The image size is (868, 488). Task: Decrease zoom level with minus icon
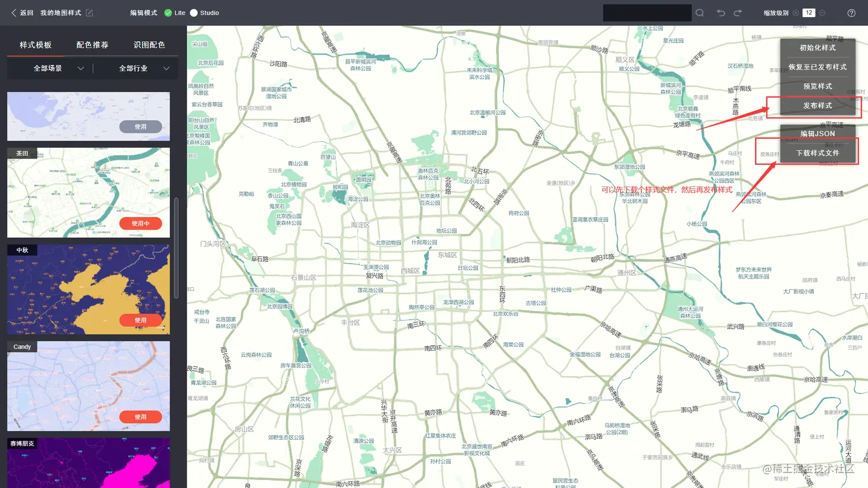822,13
